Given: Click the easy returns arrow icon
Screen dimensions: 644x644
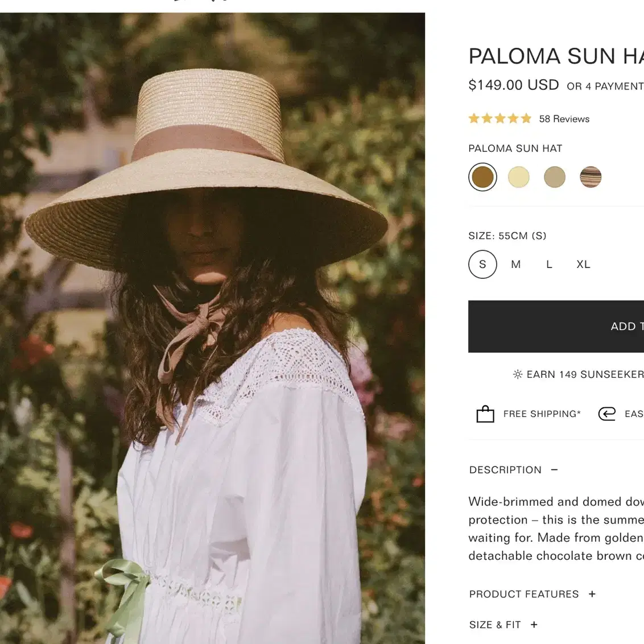Looking at the screenshot, I should click(x=606, y=414).
